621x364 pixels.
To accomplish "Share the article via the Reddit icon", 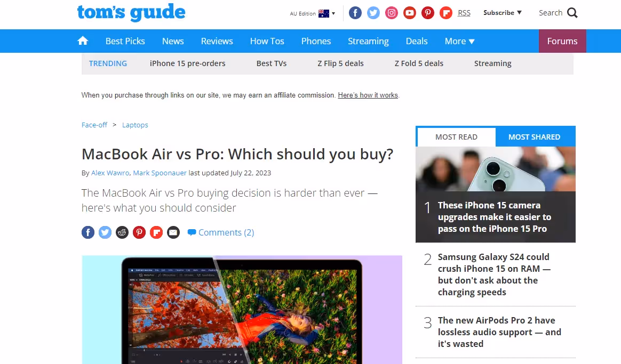I will [x=122, y=232].
